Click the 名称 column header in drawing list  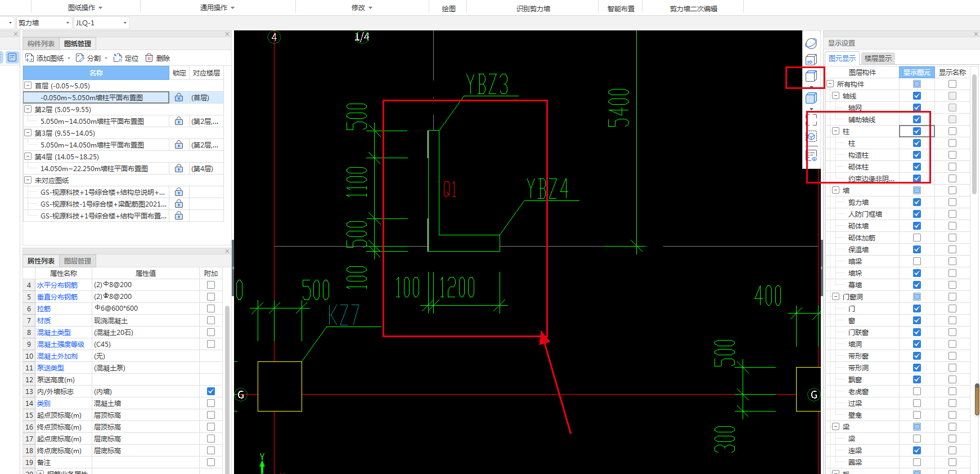pyautogui.click(x=96, y=73)
